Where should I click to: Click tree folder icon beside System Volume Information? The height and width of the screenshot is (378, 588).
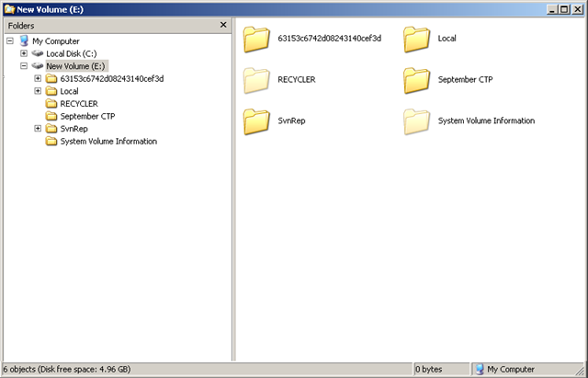51,141
